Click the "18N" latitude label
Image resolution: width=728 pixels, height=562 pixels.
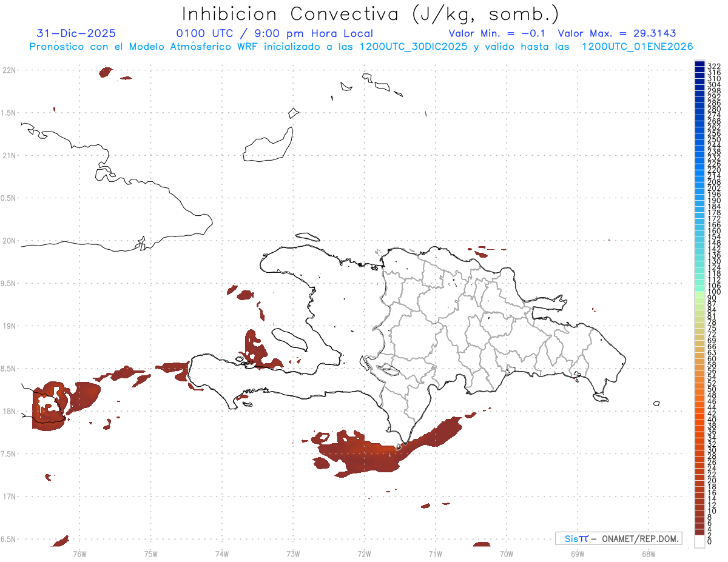click(x=9, y=411)
